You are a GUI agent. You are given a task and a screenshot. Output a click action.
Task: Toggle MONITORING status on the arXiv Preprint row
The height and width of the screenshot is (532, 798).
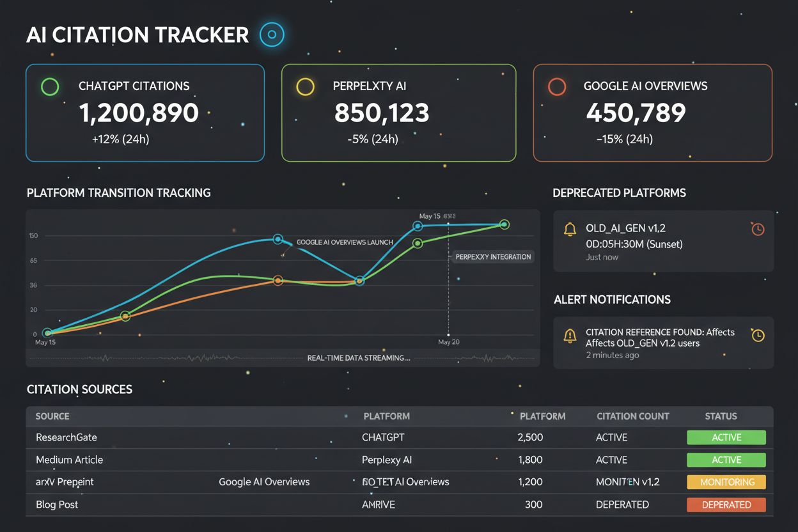point(726,482)
